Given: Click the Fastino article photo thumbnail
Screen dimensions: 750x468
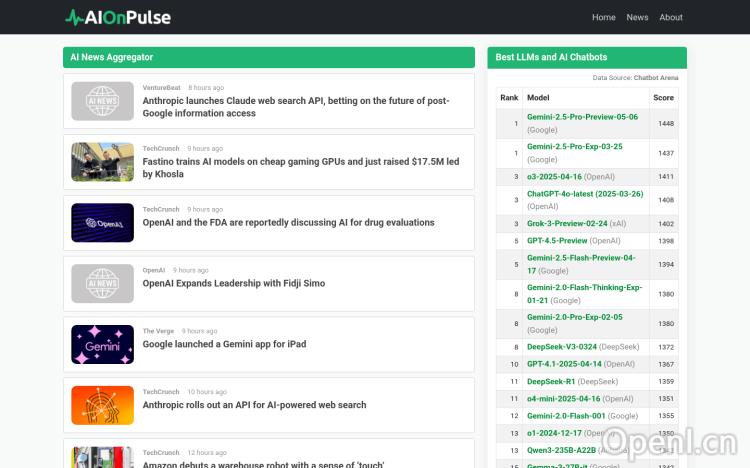Looking at the screenshot, I should pyautogui.click(x=102, y=162).
